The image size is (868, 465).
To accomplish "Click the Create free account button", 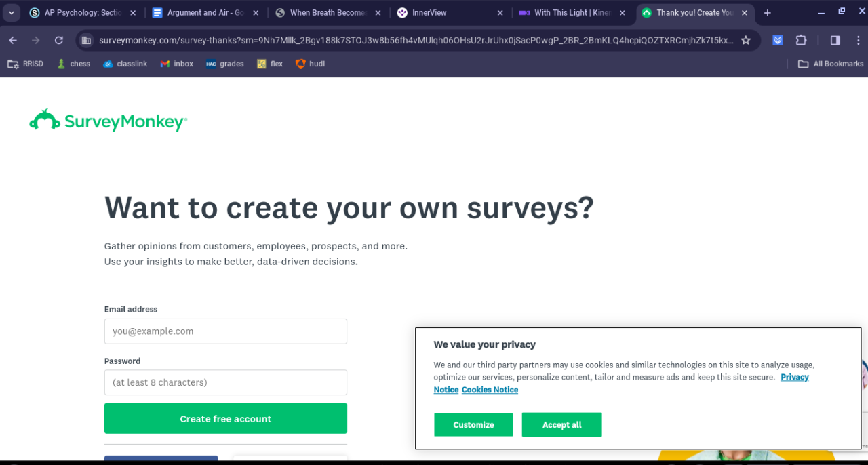I will pyautogui.click(x=225, y=419).
